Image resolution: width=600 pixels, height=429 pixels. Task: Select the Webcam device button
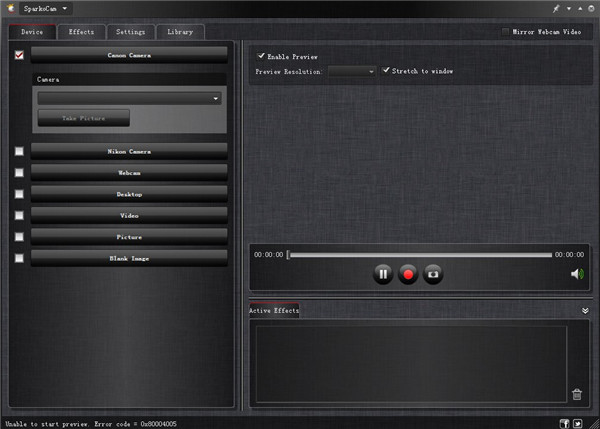click(x=129, y=173)
